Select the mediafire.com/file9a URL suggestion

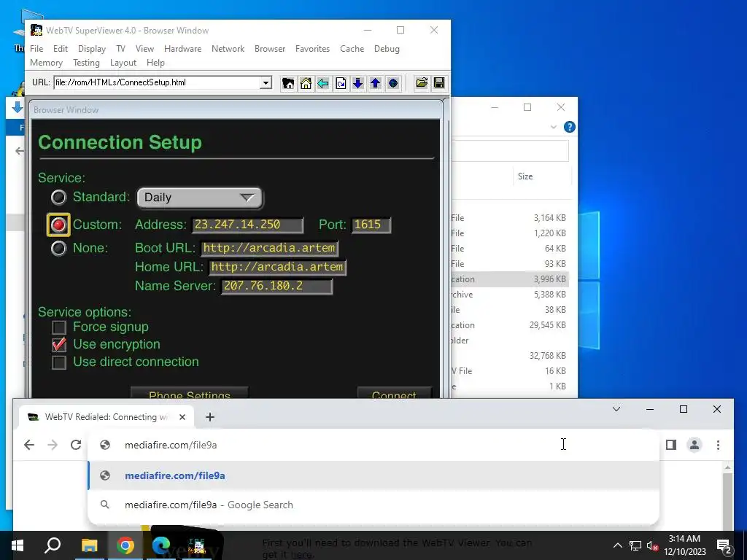coord(373,475)
